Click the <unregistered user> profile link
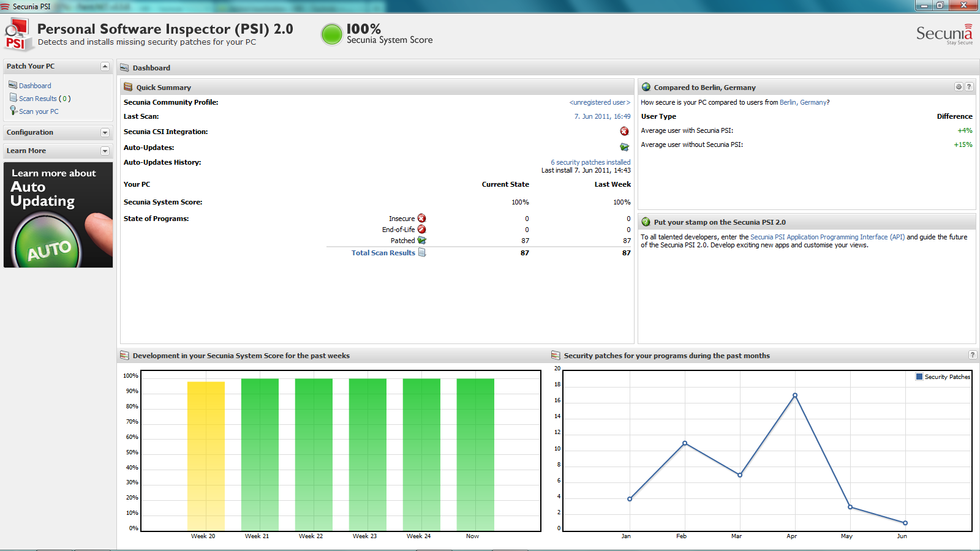The width and height of the screenshot is (980, 551). tap(600, 102)
